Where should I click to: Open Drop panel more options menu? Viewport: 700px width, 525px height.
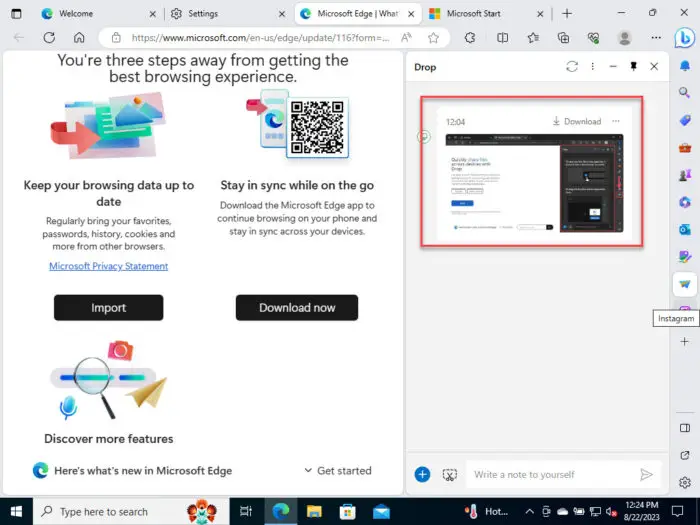[x=592, y=67]
